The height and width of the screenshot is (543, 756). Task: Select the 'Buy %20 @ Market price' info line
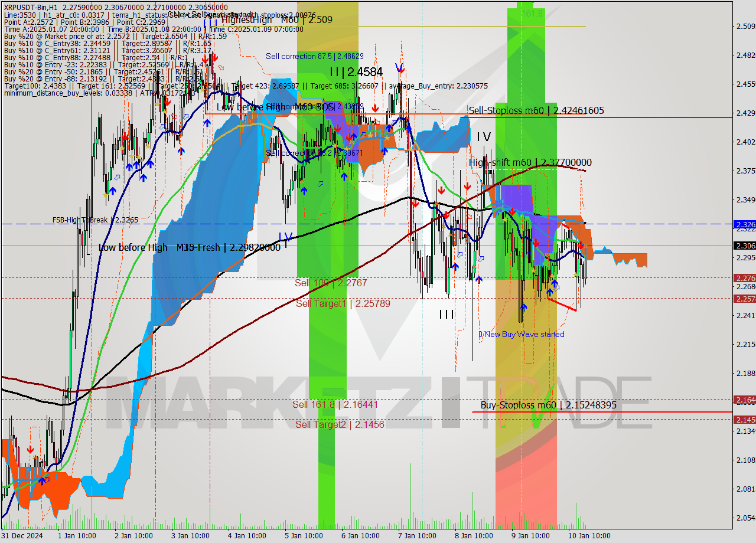pyautogui.click(x=115, y=36)
